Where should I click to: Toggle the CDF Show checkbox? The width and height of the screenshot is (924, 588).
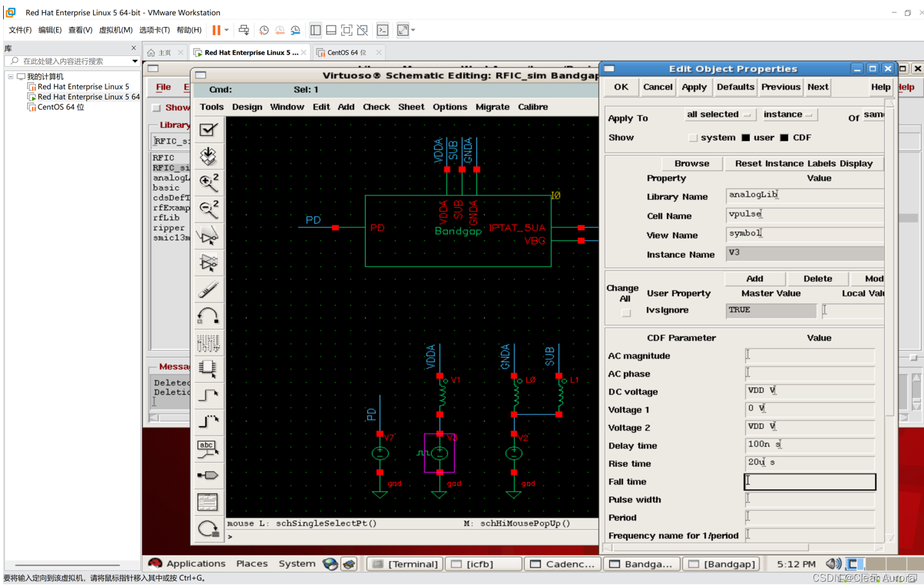pyautogui.click(x=784, y=138)
